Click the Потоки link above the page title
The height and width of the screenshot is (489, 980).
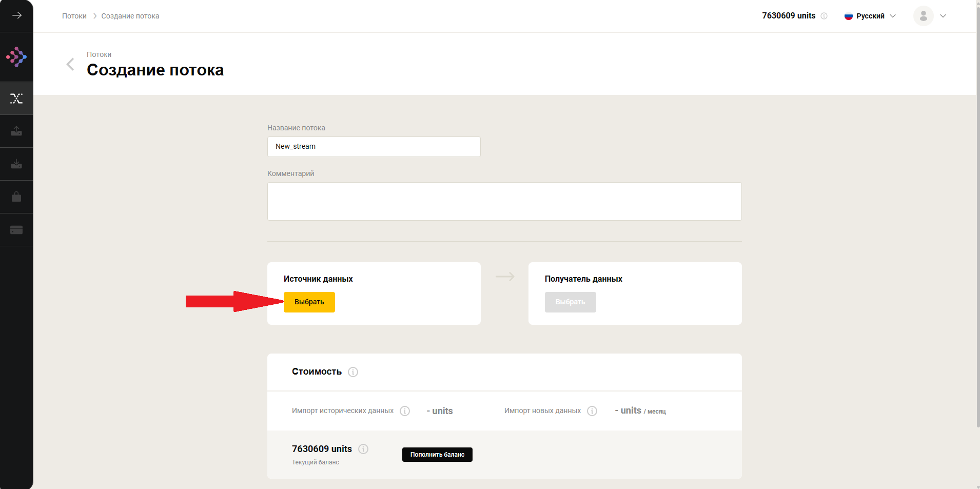99,54
